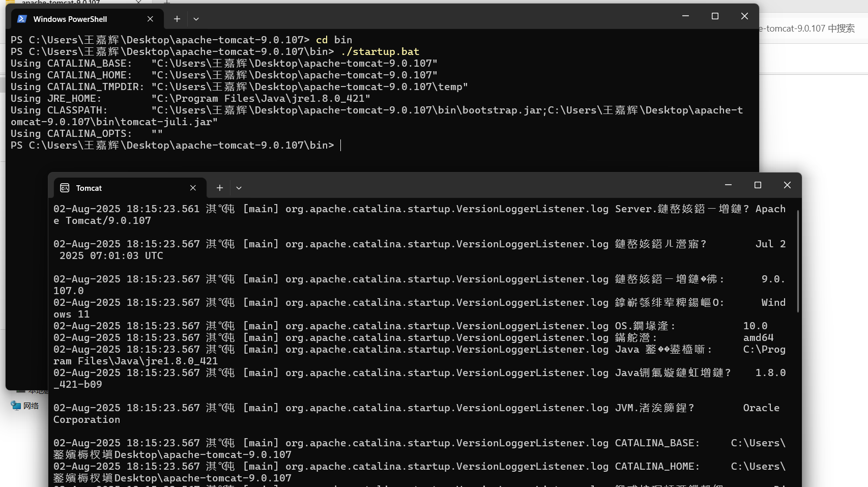The width and height of the screenshot is (868, 487).
Task: Add a new tab in Tomcat window
Action: click(x=219, y=188)
